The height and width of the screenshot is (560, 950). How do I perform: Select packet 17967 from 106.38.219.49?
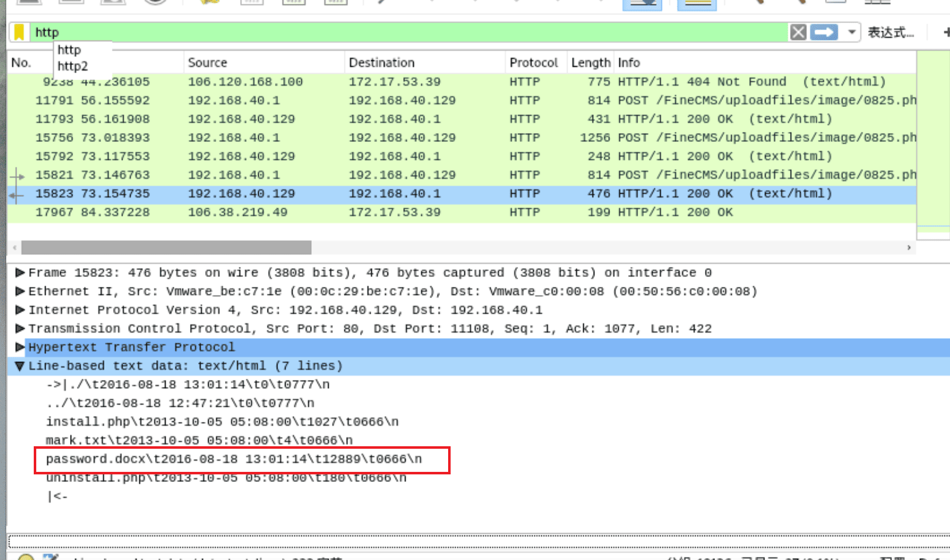coord(462,212)
